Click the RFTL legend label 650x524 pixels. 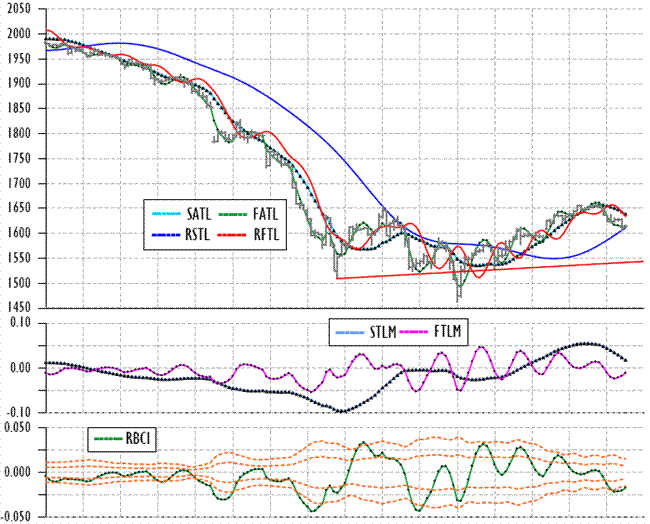tap(267, 235)
